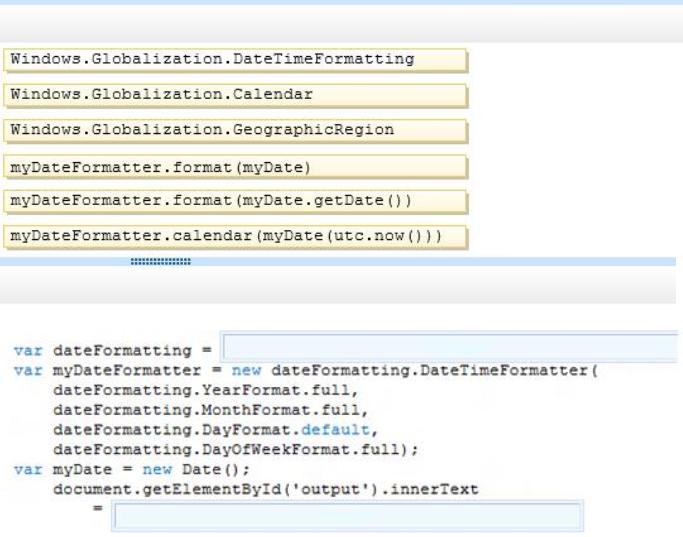Click the dotted splitter grip handle
Screen dimensions: 683x537
pos(161,261)
